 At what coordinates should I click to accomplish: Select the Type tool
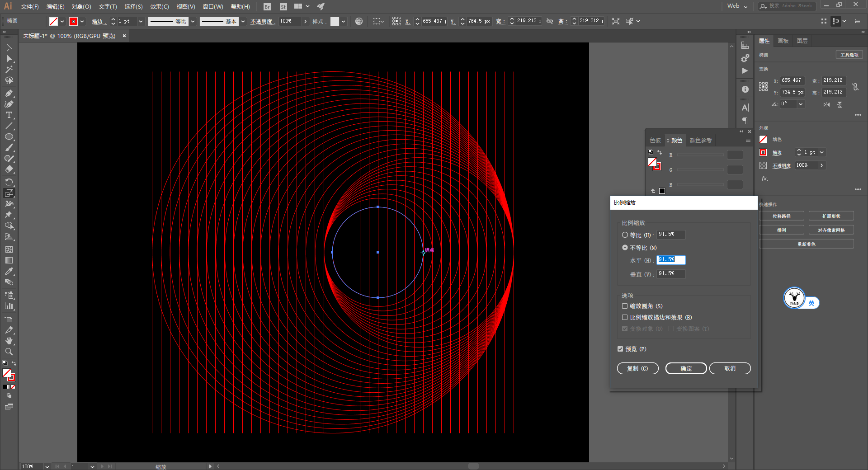[9, 115]
